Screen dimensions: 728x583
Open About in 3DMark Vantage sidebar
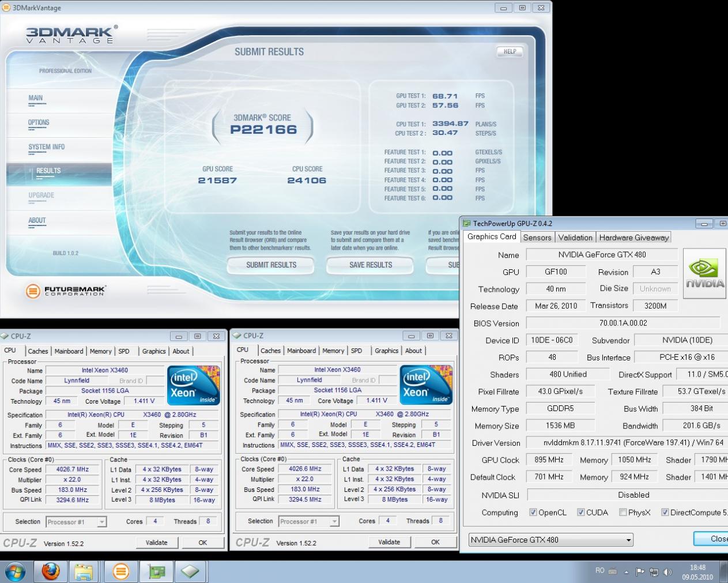click(x=37, y=220)
